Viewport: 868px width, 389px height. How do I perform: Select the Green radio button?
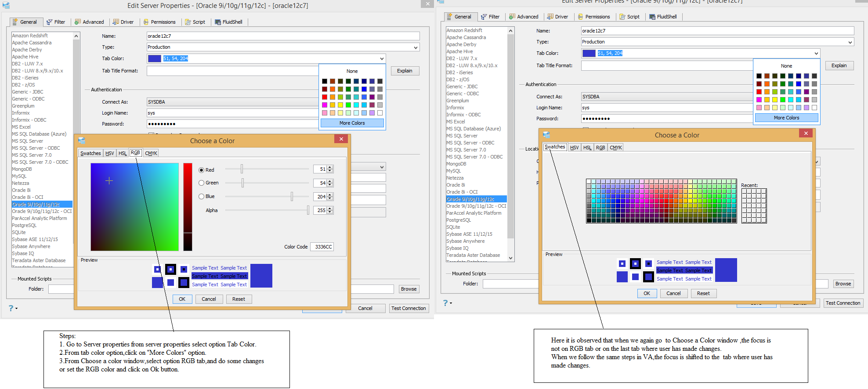tap(201, 183)
